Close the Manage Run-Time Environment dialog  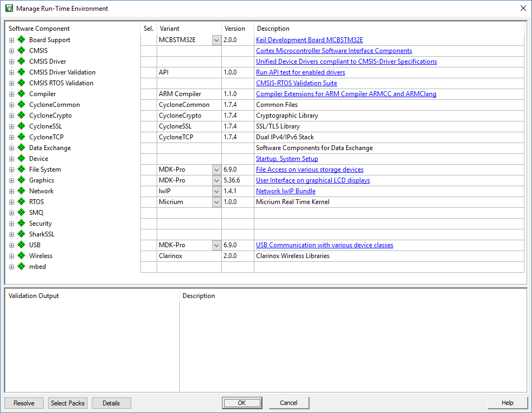523,8
